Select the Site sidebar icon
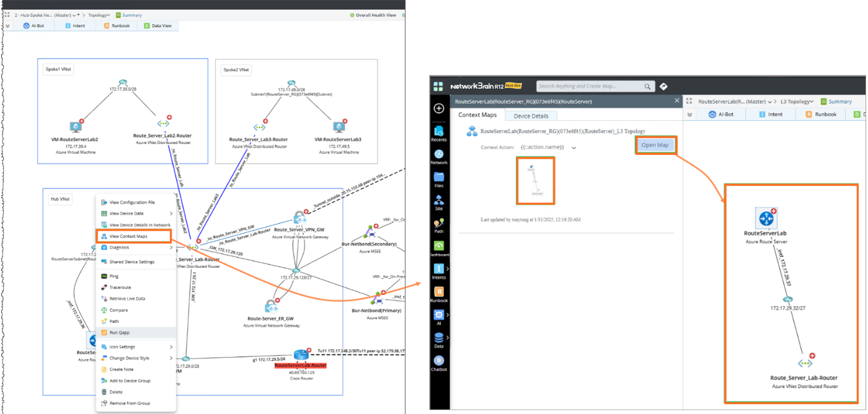 pyautogui.click(x=439, y=203)
